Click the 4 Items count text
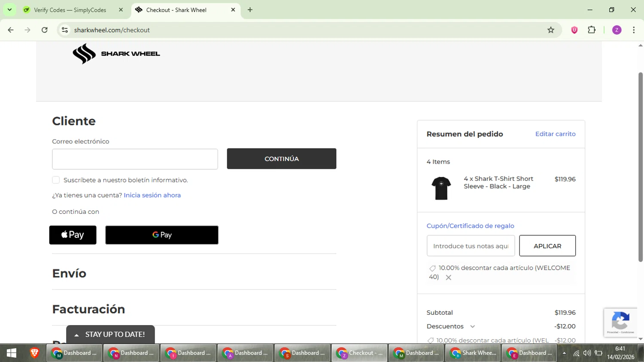The height and width of the screenshot is (362, 644). 438,162
